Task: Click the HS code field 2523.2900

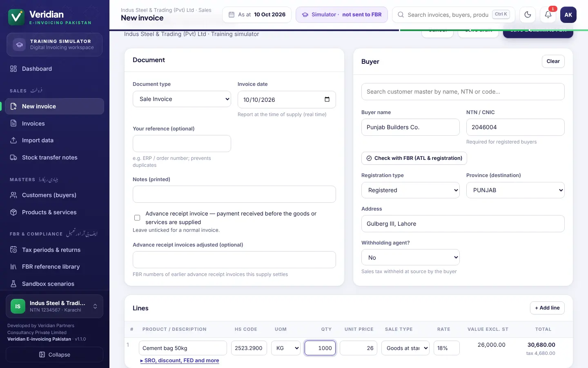Action: click(x=249, y=348)
